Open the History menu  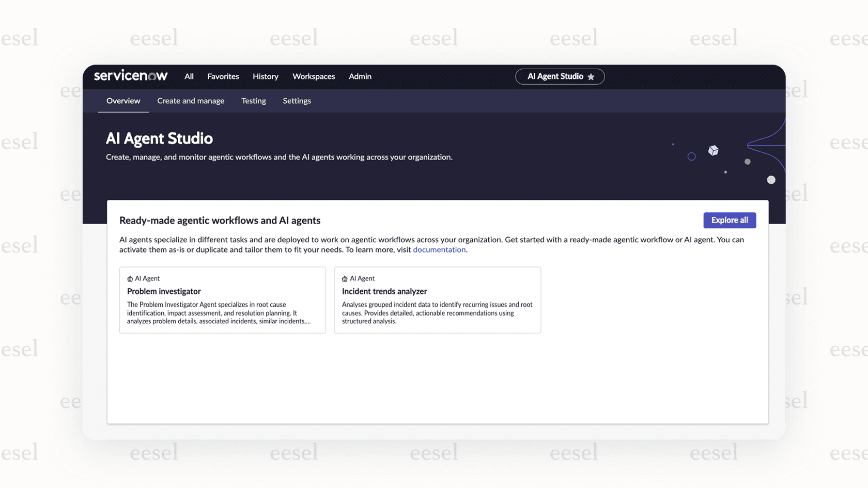[265, 76]
